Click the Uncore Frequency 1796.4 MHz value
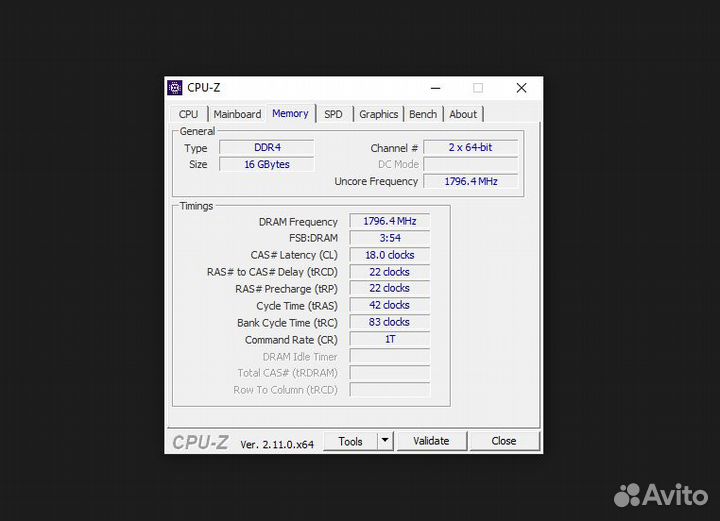The image size is (720, 521). pyautogui.click(x=471, y=181)
